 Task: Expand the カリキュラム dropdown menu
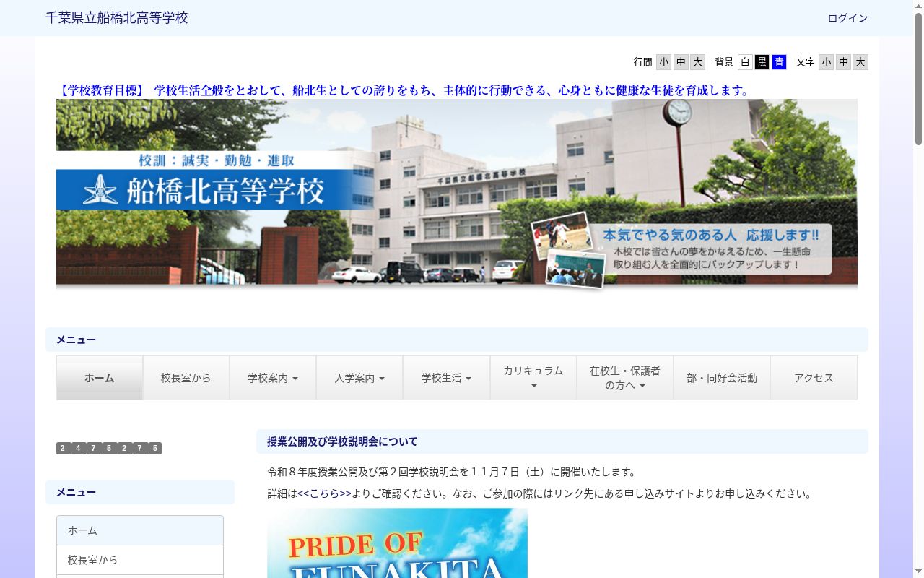click(x=533, y=378)
